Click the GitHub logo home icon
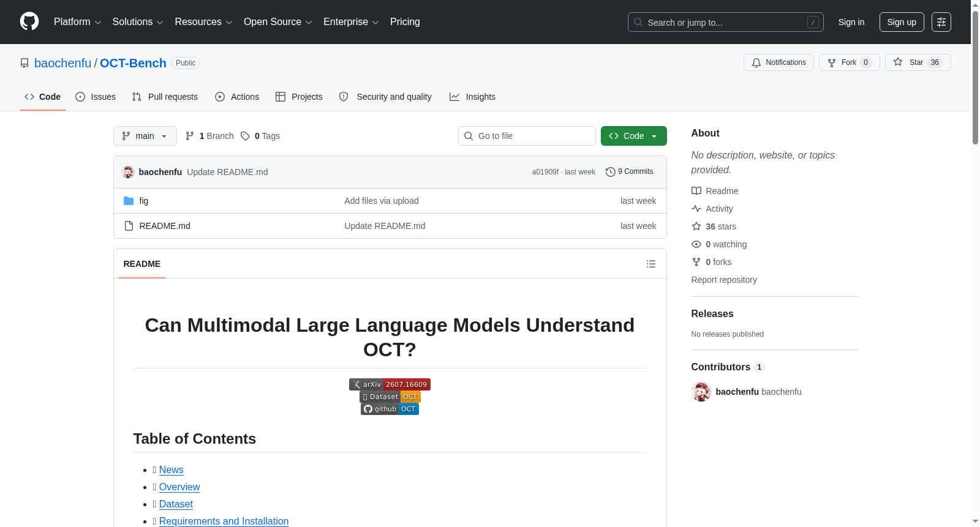Viewport: 980px width, 527px height. [x=29, y=22]
